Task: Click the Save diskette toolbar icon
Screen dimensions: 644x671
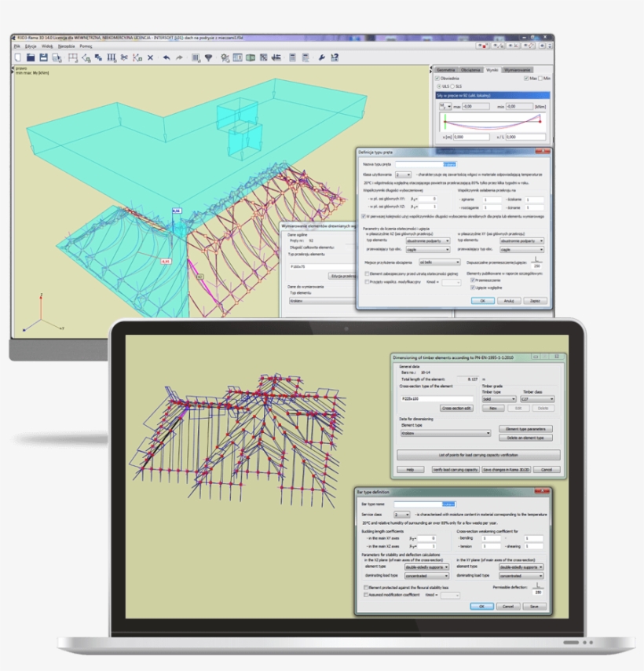Action: [43, 57]
